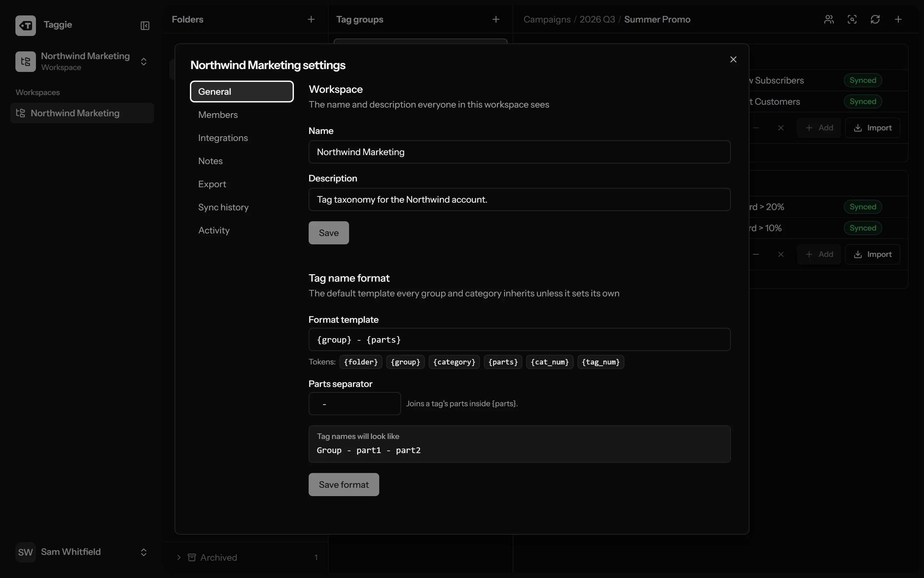This screenshot has width=924, height=578.
Task: Click the workspace Name input field
Action: [x=519, y=152]
